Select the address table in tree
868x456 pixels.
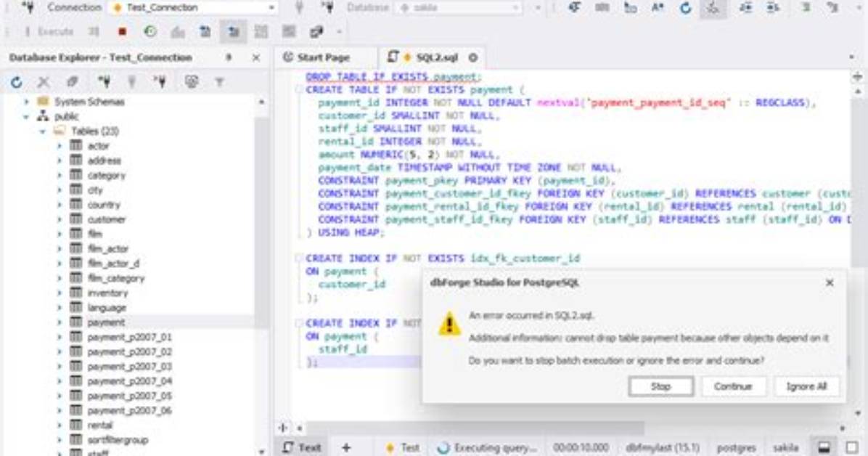click(104, 160)
